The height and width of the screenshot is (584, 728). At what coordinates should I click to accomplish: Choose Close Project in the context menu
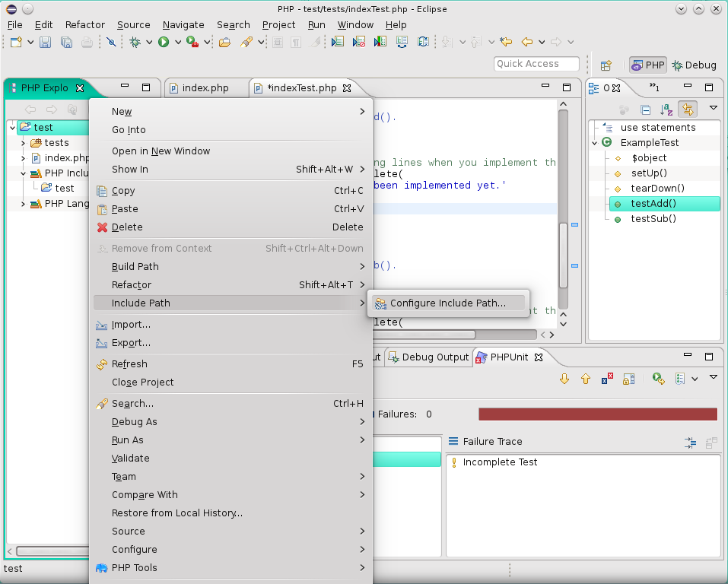[x=142, y=382]
